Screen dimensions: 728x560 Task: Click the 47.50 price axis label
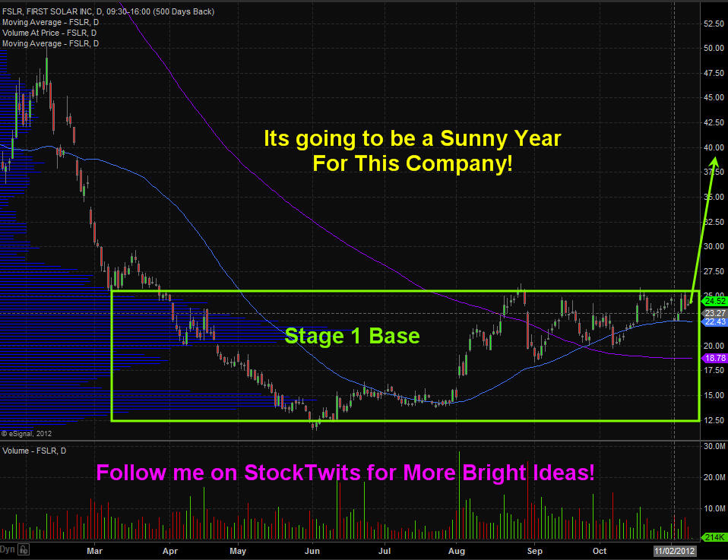click(x=714, y=74)
